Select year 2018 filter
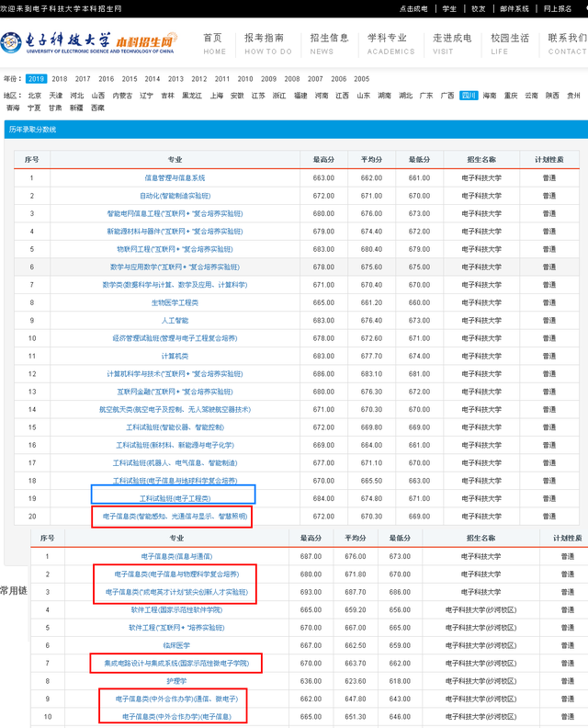 pos(60,79)
